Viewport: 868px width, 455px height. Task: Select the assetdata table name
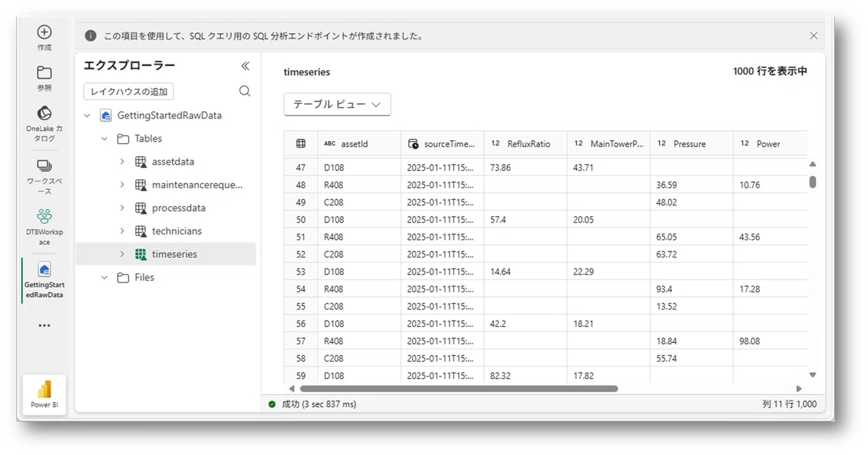pos(173,161)
